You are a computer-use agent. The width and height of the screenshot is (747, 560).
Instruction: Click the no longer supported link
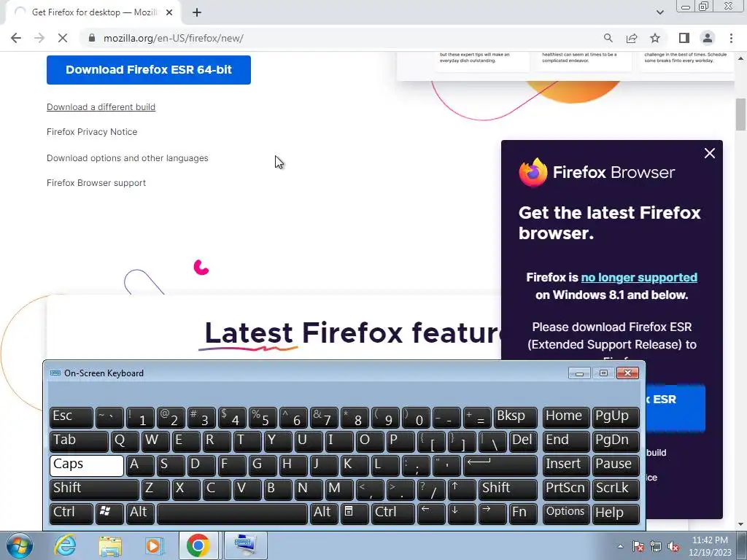639,278
